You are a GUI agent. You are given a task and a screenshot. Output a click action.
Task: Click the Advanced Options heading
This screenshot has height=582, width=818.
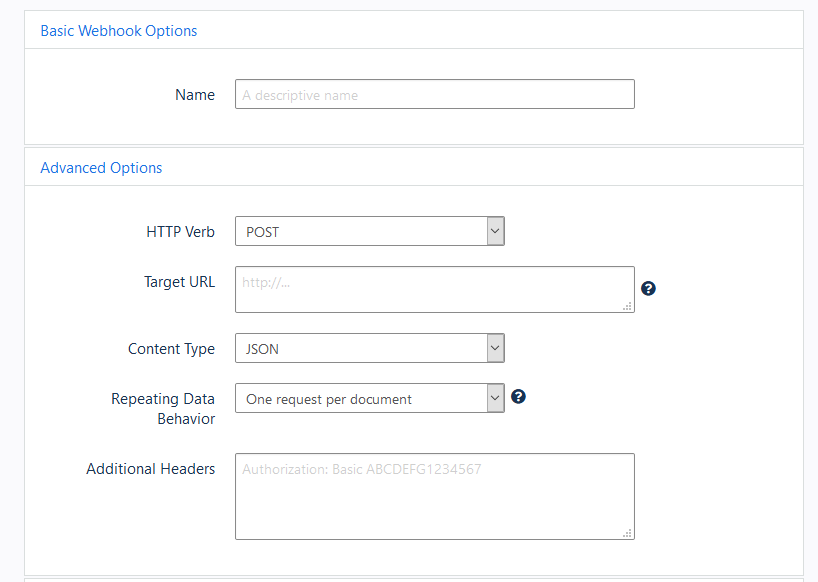pos(101,168)
